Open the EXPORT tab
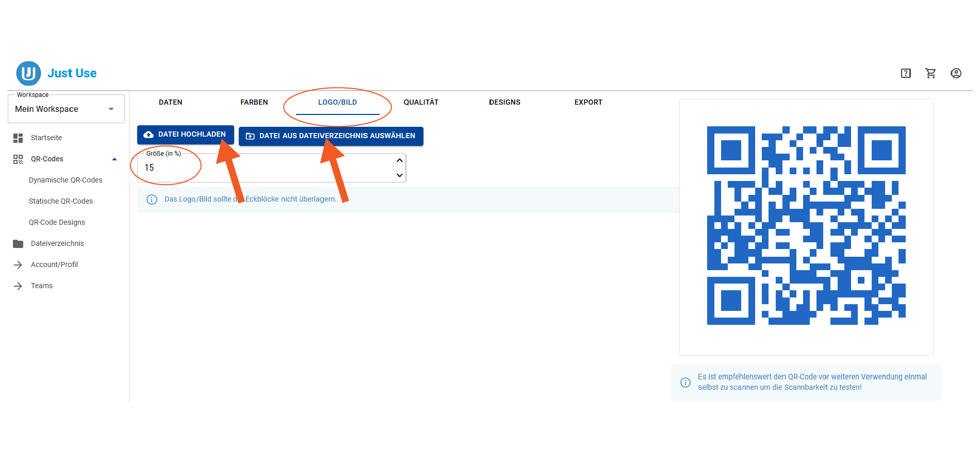This screenshot has width=980, height=464. tap(589, 102)
